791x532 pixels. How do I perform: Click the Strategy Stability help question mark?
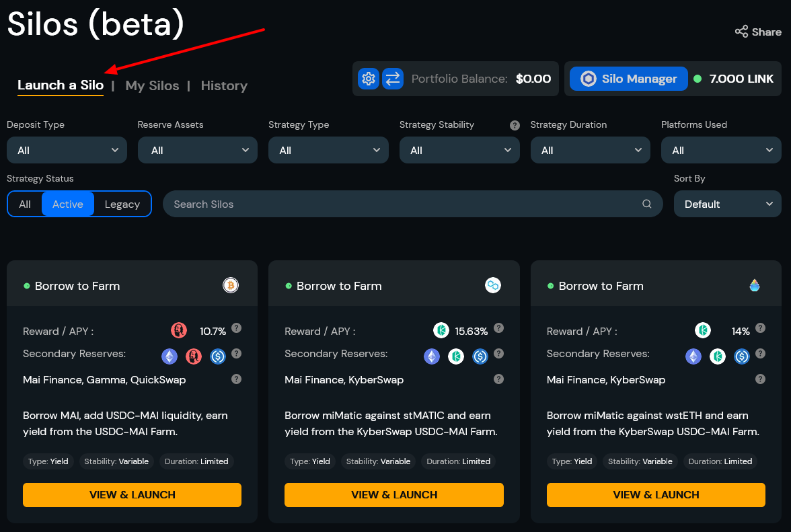pos(515,126)
